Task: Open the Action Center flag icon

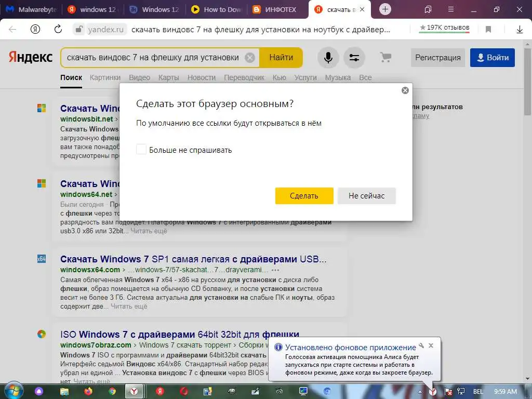Action: click(447, 392)
